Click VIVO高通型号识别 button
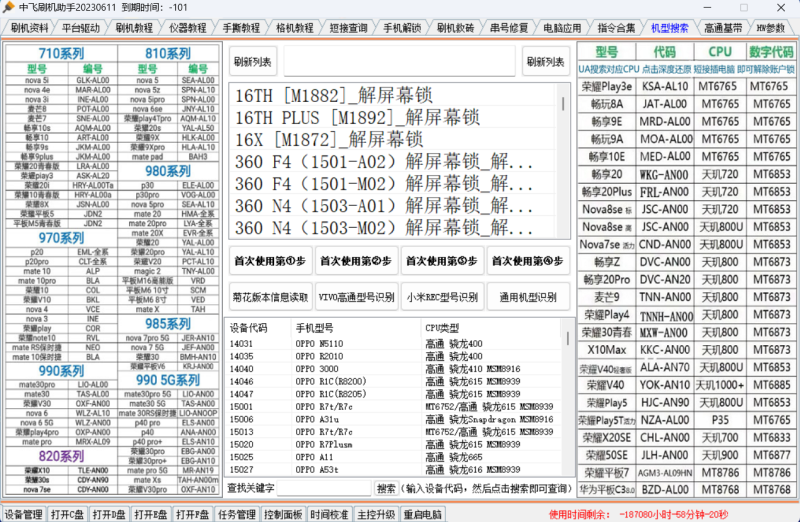Image resolution: width=800 pixels, height=522 pixels. pos(356,297)
